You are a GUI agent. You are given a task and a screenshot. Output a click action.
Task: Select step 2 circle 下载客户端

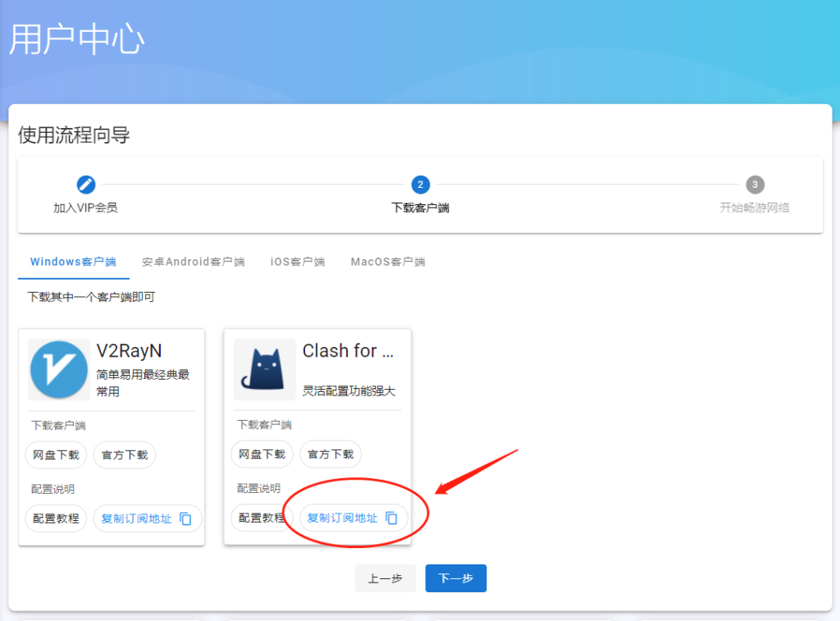(x=421, y=185)
